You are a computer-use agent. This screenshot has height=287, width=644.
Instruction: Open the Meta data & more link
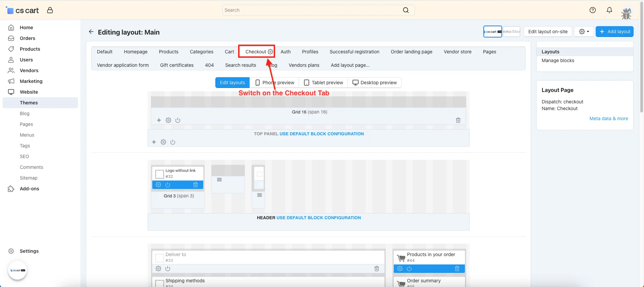[608, 118]
